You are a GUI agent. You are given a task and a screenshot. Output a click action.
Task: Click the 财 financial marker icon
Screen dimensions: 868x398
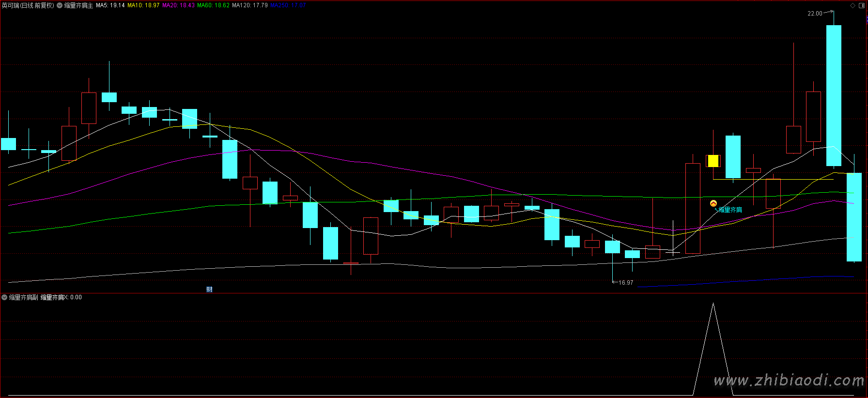209,290
